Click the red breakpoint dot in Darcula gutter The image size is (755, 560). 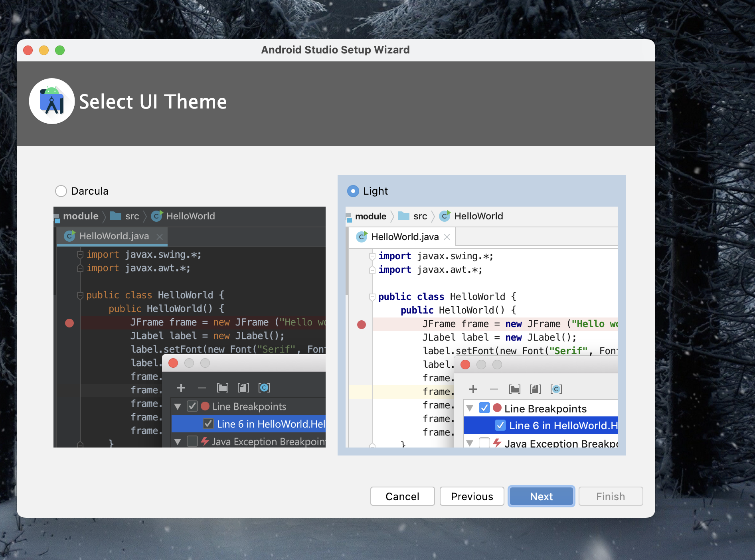(69, 323)
